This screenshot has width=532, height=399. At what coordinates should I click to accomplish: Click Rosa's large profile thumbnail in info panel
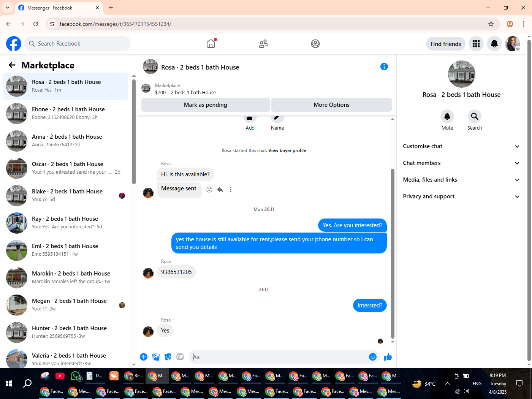click(x=461, y=74)
